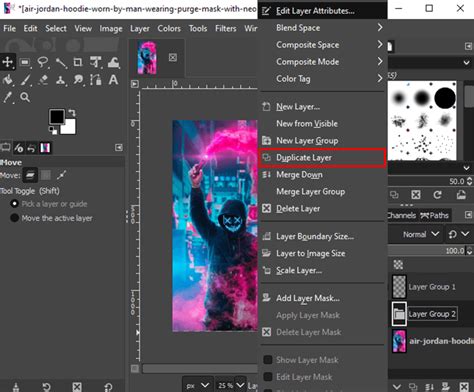Select the Bucket Fill tool

click(7, 80)
